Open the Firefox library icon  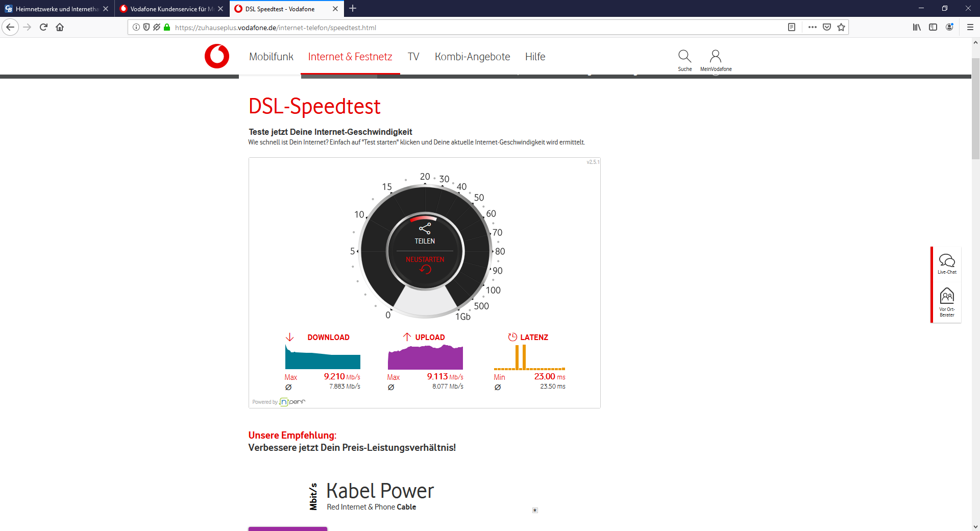[917, 27]
